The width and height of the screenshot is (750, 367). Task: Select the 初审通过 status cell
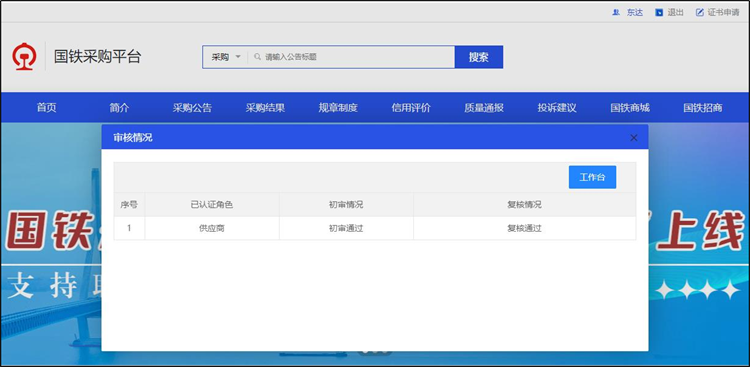(x=346, y=228)
